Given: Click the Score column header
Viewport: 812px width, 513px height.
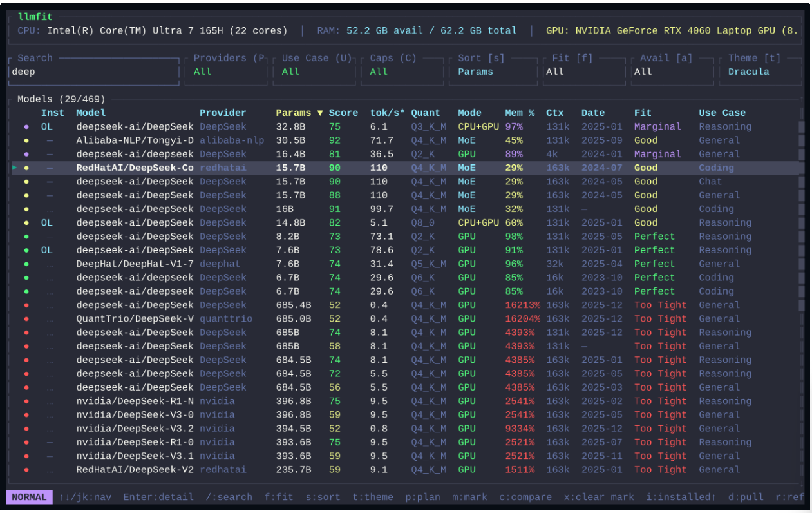Looking at the screenshot, I should [343, 113].
